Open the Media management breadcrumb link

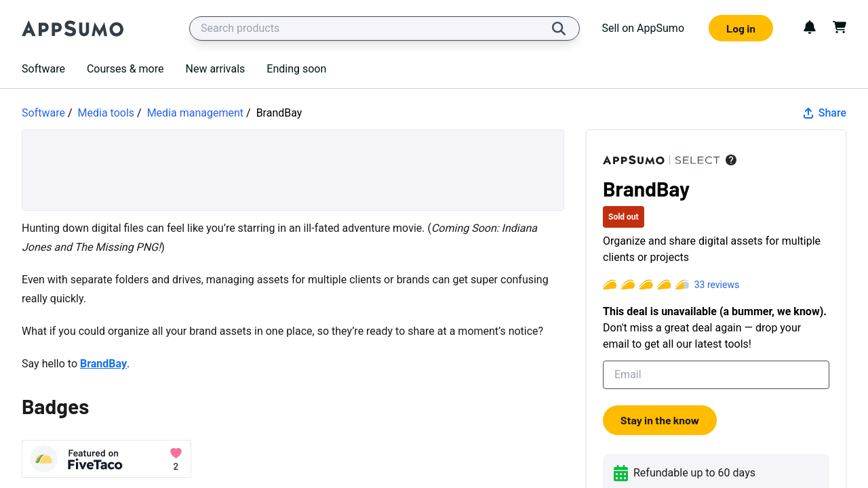pyautogui.click(x=195, y=113)
